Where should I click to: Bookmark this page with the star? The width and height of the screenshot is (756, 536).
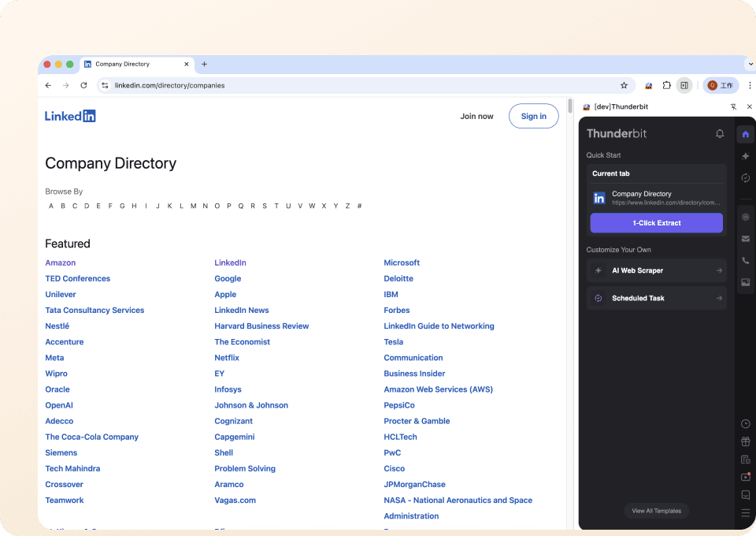(624, 85)
